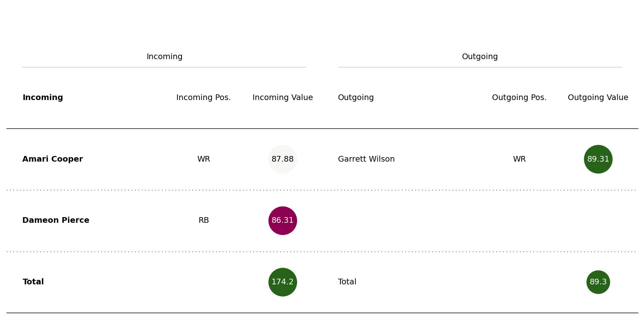Click the Outgoing Value column header
The height and width of the screenshot is (320, 644).
pyautogui.click(x=598, y=98)
